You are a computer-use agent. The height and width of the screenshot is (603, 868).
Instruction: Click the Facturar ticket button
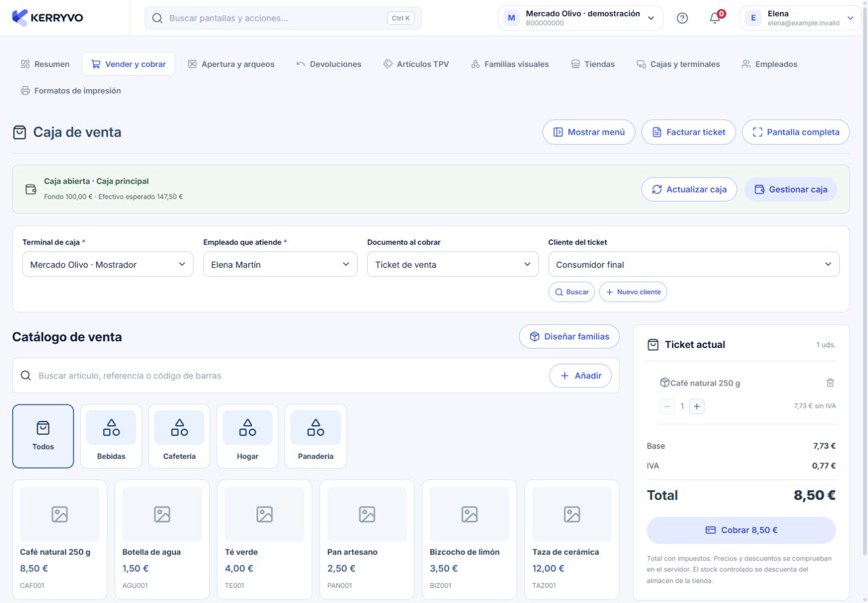click(688, 132)
